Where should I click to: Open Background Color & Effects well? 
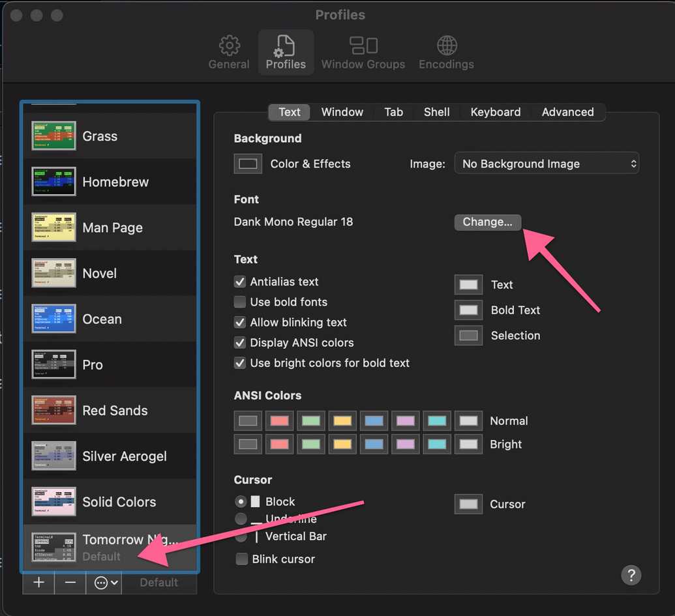coord(248,164)
